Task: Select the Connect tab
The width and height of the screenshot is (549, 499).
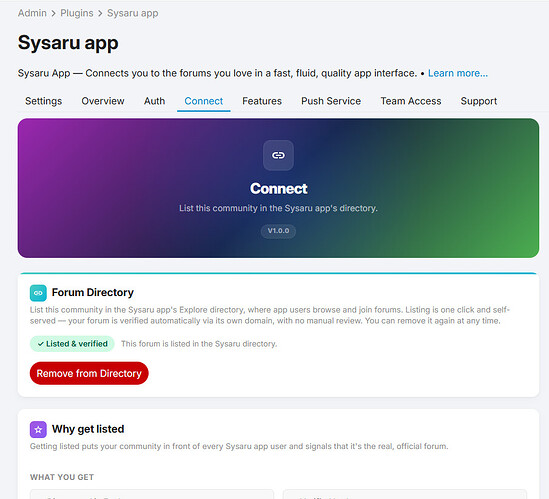Action: [x=204, y=101]
